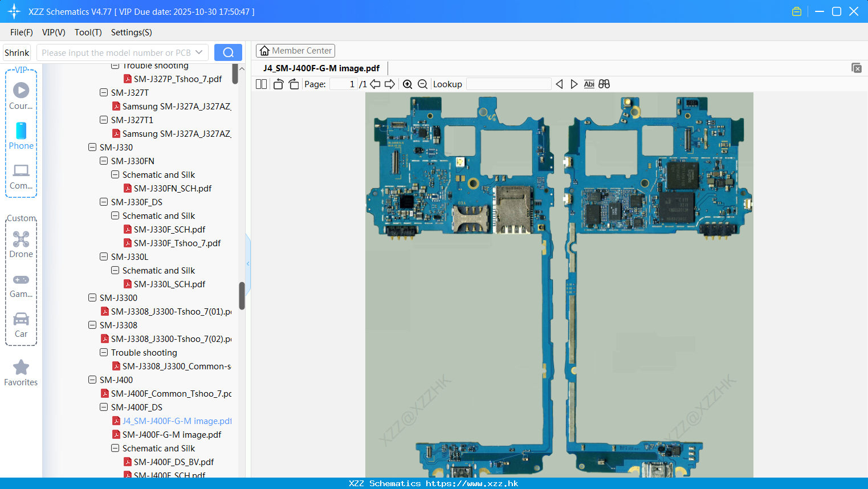Viewport: 868px width, 489px height.
Task: Collapse the SM-J400 node
Action: pos(92,380)
